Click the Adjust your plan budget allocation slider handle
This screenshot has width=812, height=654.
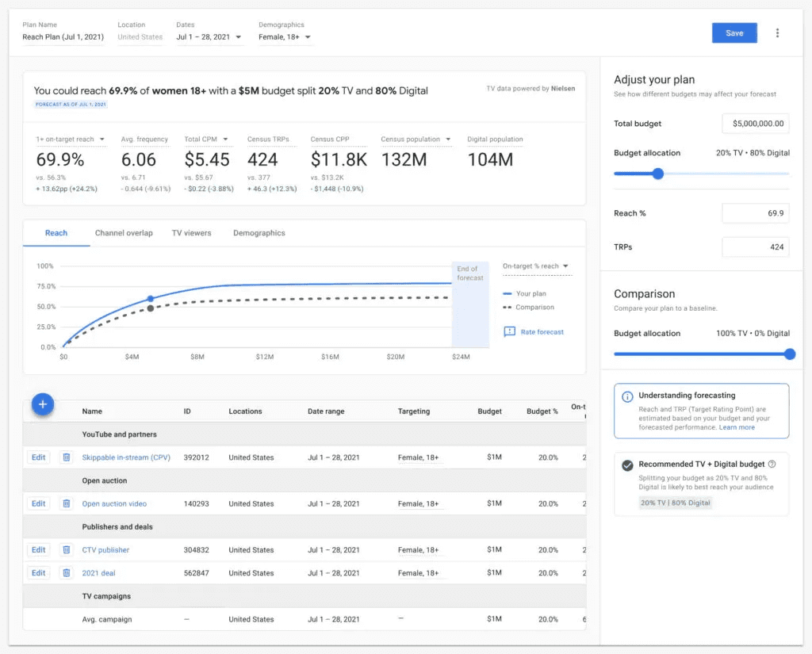[657, 174]
